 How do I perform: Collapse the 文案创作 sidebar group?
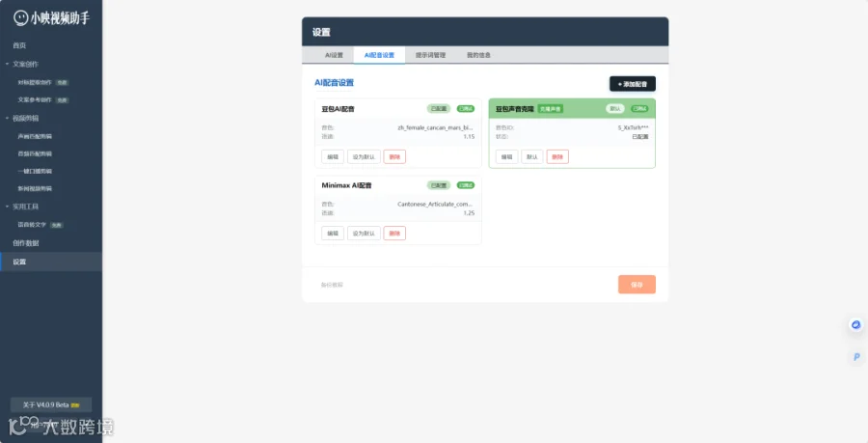pos(7,65)
